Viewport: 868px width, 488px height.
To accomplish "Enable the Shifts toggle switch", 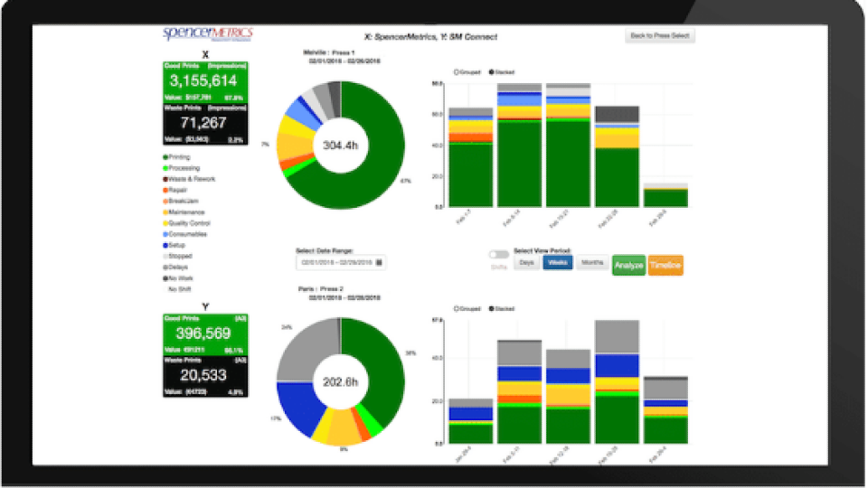I will click(497, 256).
